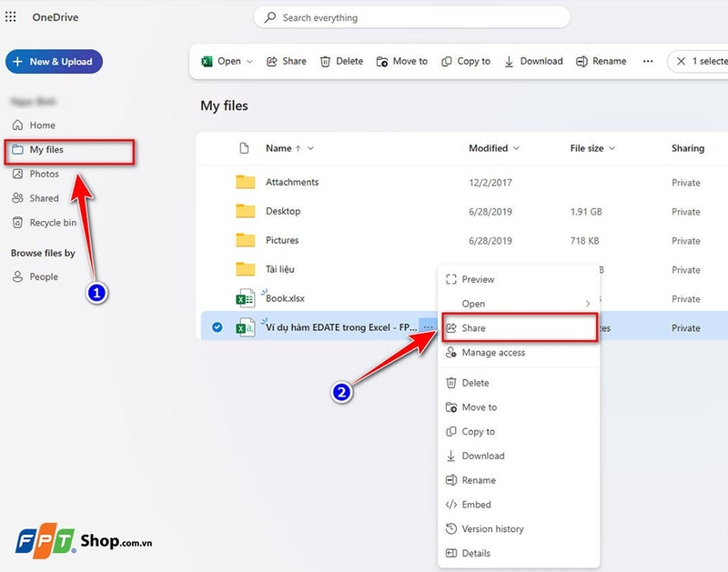The width and height of the screenshot is (728, 572).
Task: Open the Modified column sort dropdown
Action: pyautogui.click(x=518, y=148)
